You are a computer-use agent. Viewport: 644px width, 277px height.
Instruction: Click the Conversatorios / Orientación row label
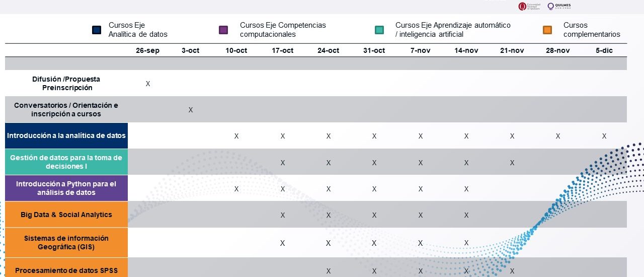point(66,109)
